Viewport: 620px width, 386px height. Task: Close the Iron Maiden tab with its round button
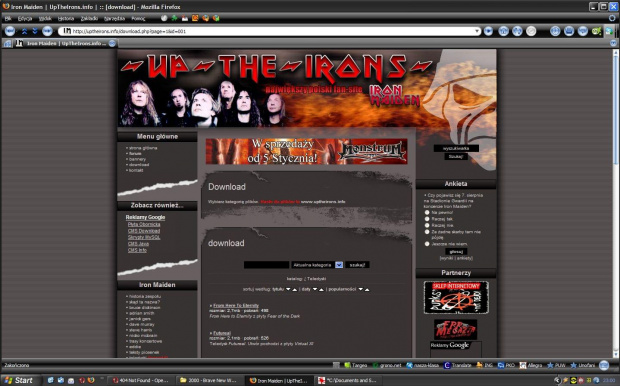112,43
